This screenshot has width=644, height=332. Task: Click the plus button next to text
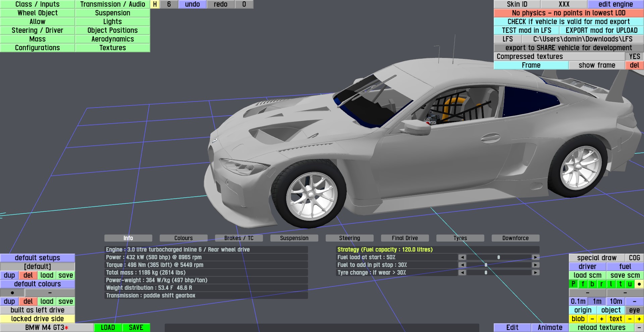pyautogui.click(x=639, y=319)
